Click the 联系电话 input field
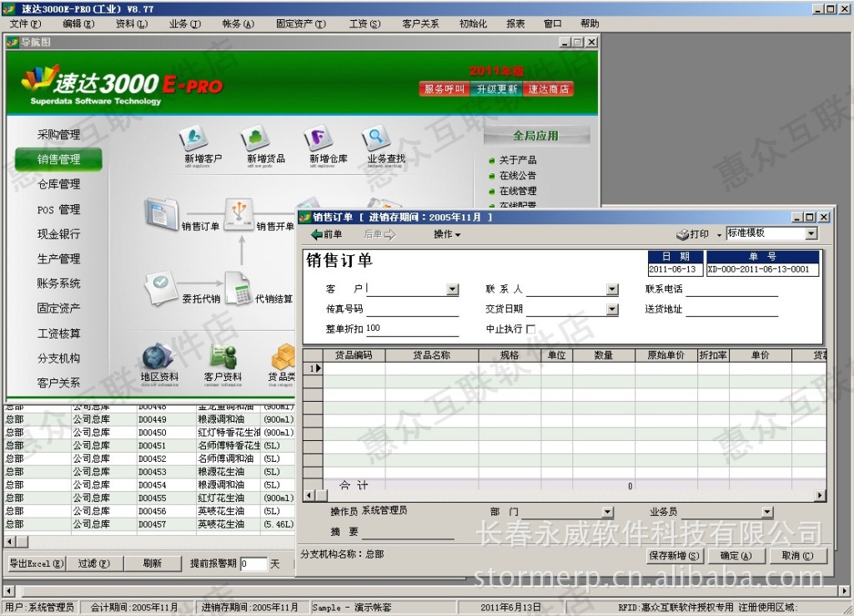 coord(732,289)
